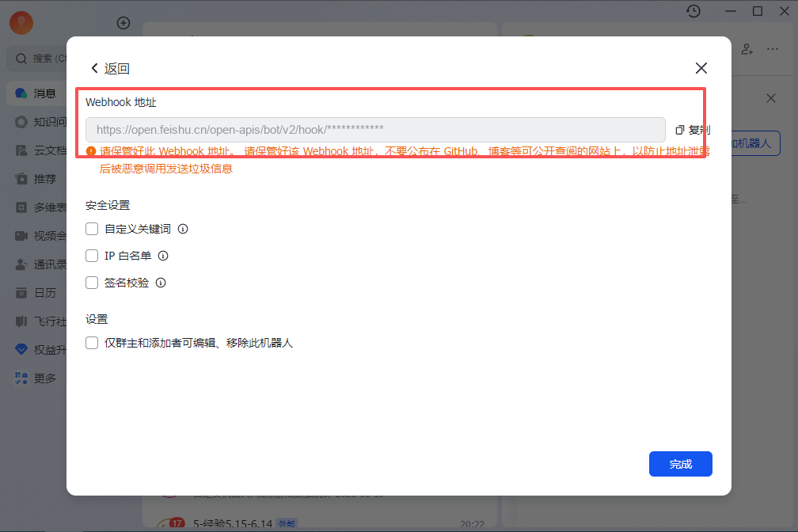This screenshot has width=798, height=532.
Task: Enable the IP 白名单 checkbox
Action: [x=92, y=256]
